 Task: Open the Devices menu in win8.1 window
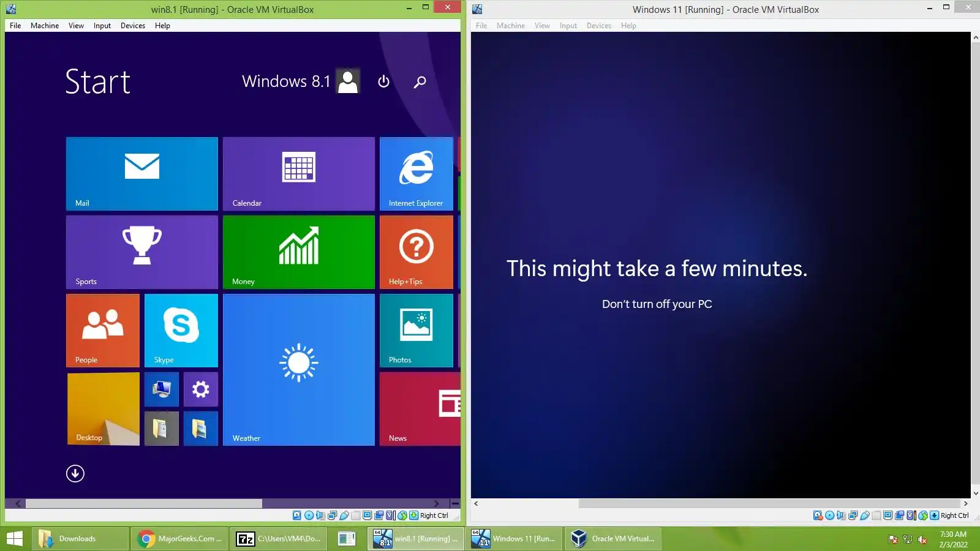coord(133,26)
